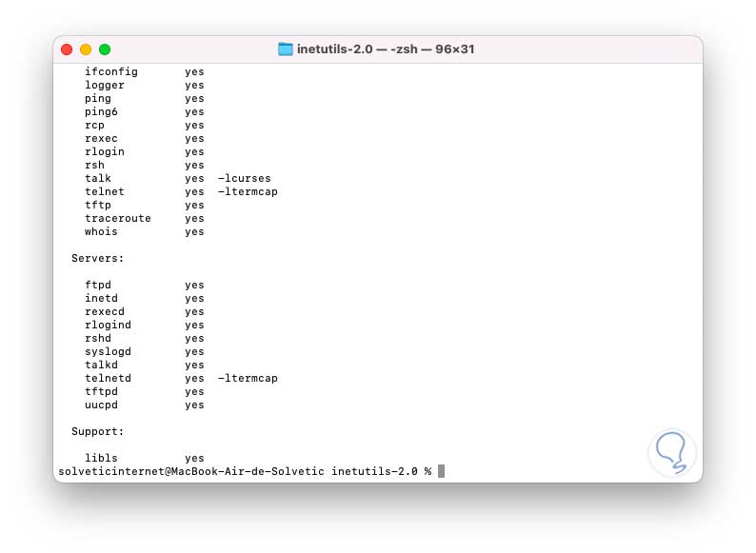Click the 'rshd' entry
This screenshot has height=553, width=756.
tap(98, 339)
